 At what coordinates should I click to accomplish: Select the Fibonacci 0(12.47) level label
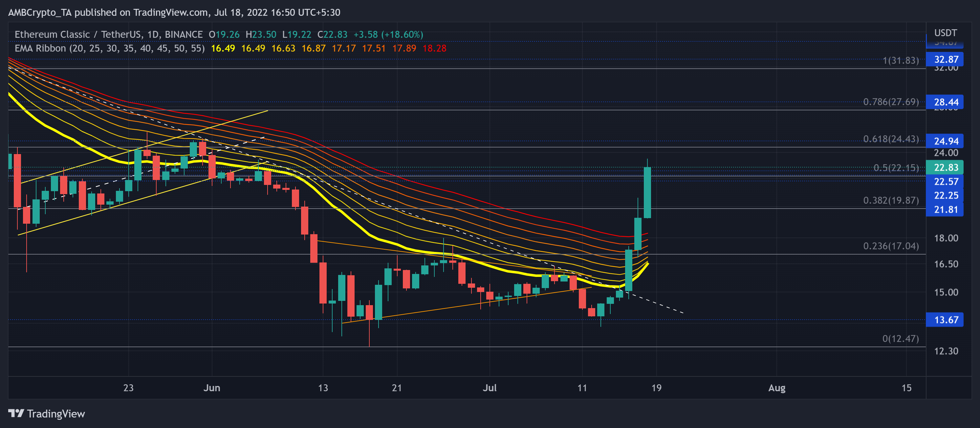click(901, 339)
